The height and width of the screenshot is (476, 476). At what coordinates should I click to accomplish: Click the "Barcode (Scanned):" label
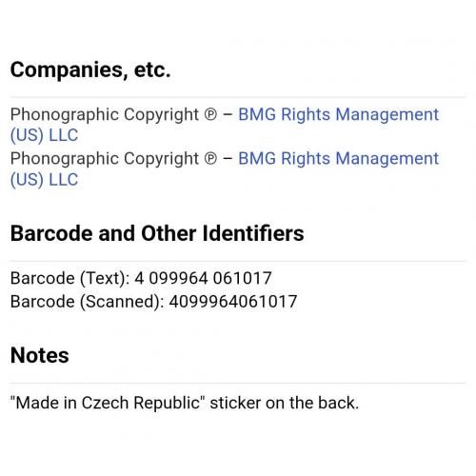(x=88, y=302)
